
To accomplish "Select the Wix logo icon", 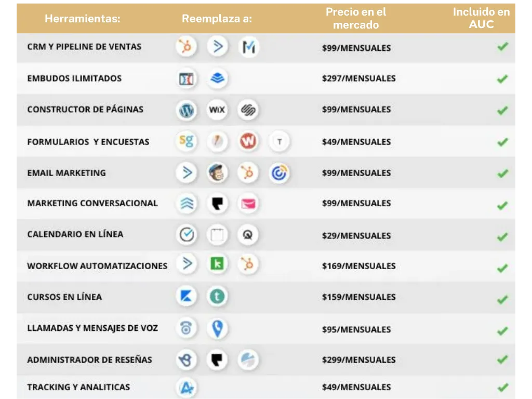I will 217,110.
